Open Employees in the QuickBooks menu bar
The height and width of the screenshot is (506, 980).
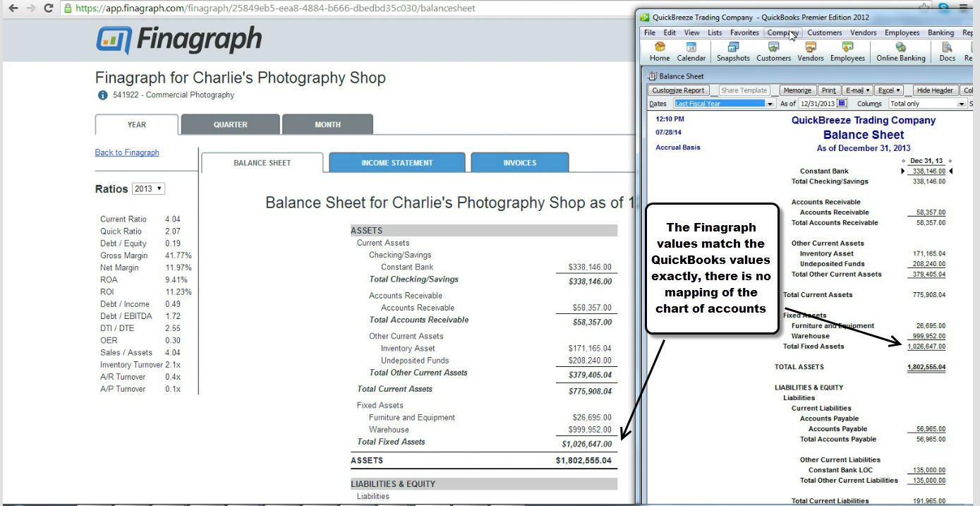tap(902, 32)
